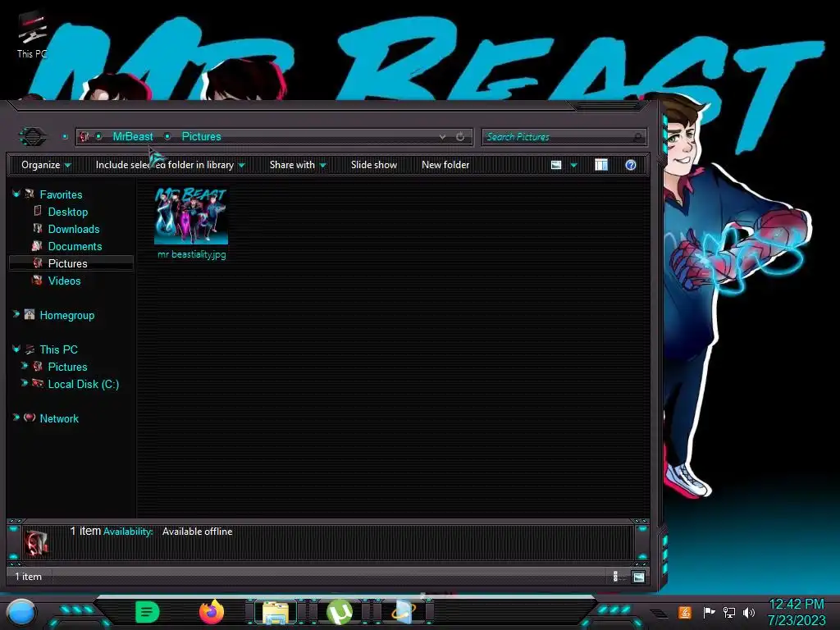Refresh the Pictures folder
This screenshot has height=630, width=840.
pos(460,137)
